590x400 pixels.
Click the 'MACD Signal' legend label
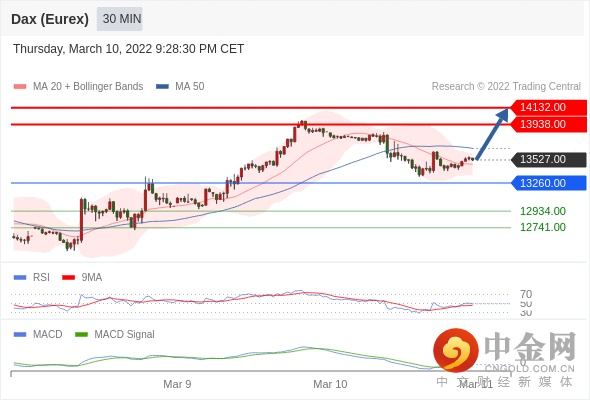click(125, 334)
